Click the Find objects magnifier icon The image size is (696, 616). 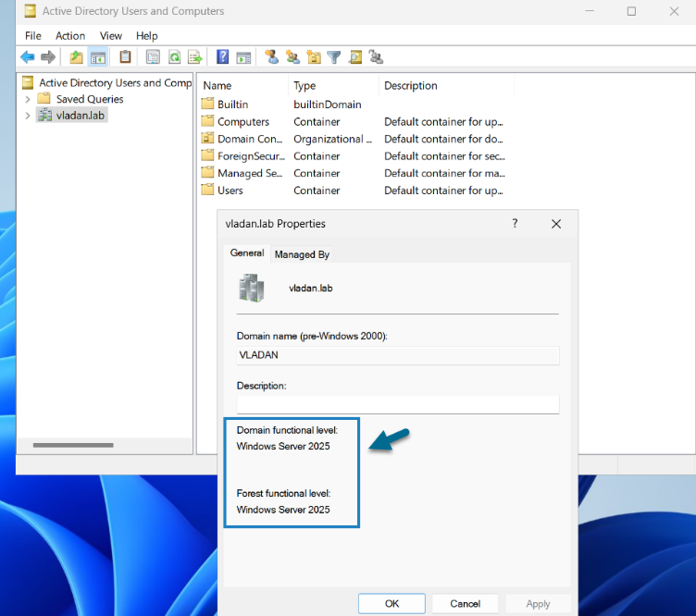[x=355, y=56]
